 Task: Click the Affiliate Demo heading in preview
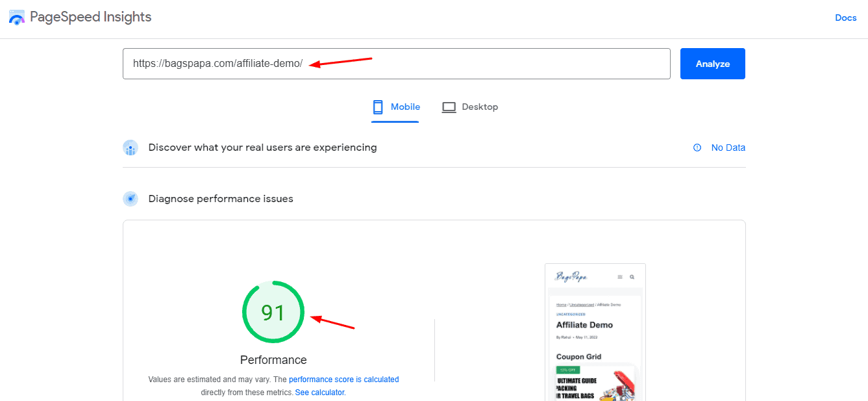(584, 325)
